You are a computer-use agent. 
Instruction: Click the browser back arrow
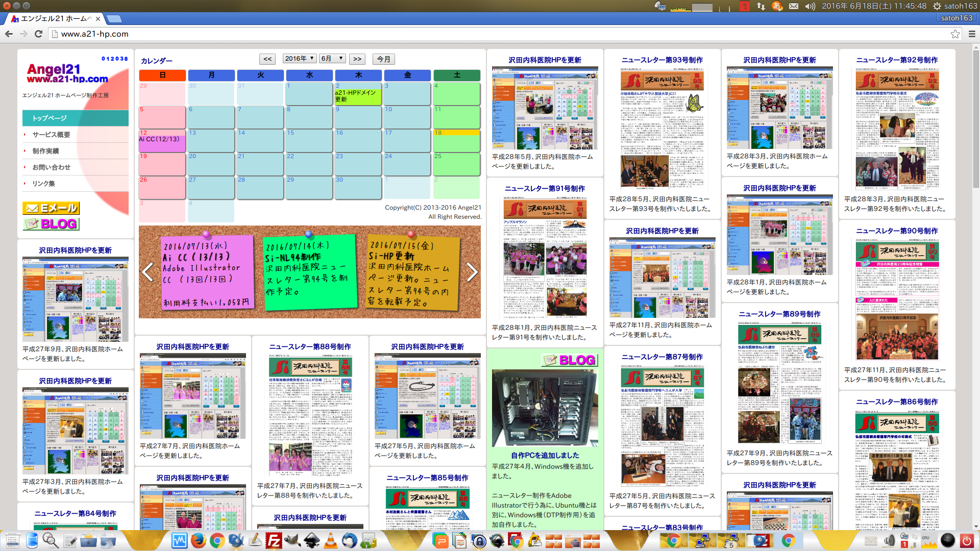pyautogui.click(x=9, y=34)
